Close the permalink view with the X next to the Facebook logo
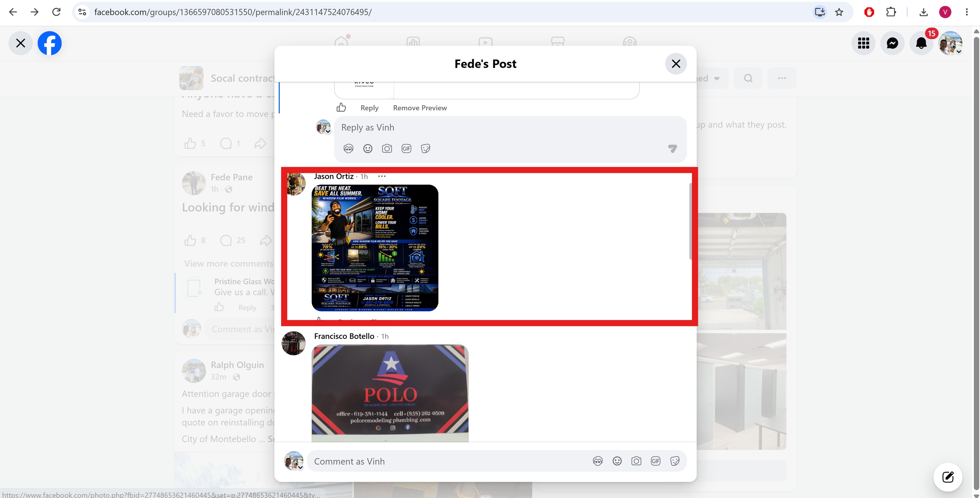The image size is (980, 498). (20, 43)
